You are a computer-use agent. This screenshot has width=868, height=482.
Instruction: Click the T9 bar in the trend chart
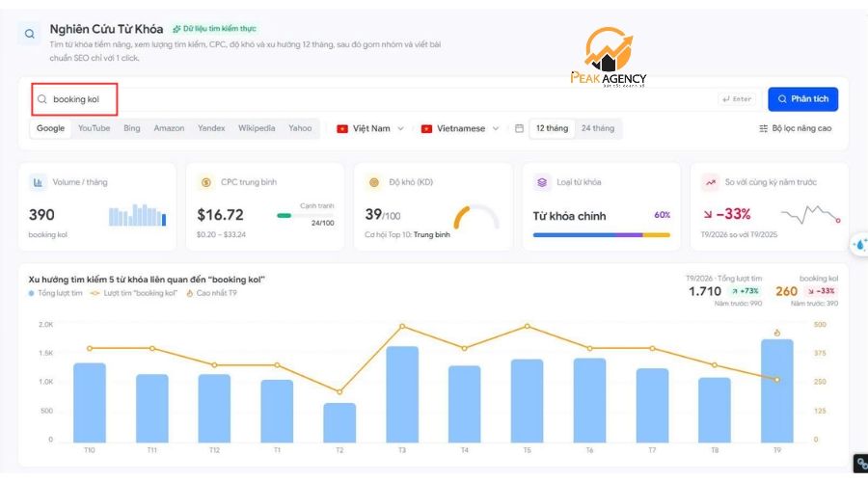(x=776, y=390)
